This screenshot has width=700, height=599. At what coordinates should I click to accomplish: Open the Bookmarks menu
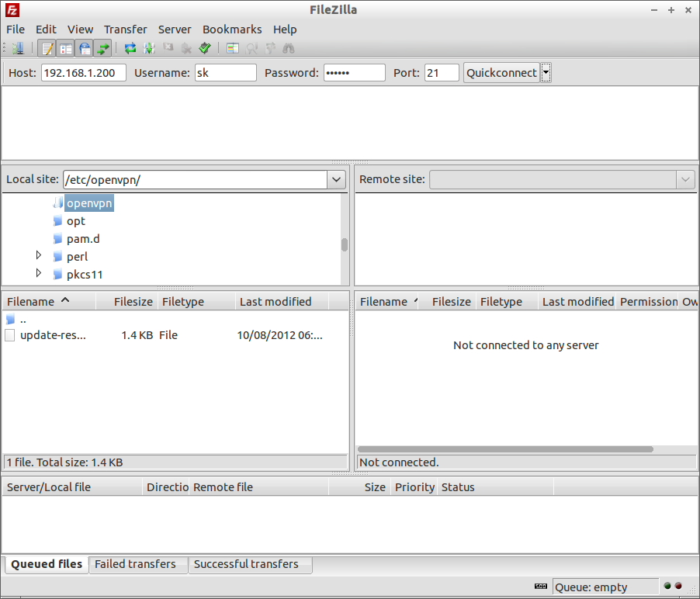[x=232, y=29]
